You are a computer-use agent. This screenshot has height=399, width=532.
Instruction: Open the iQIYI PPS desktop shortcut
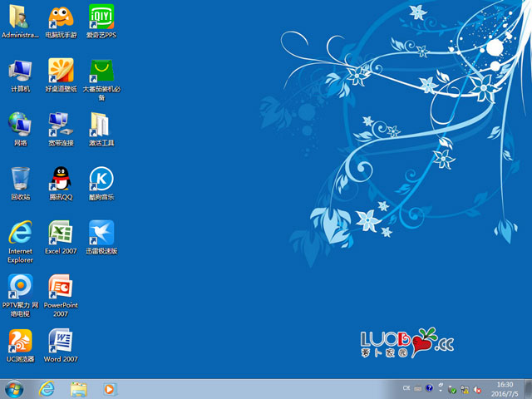[x=101, y=17]
